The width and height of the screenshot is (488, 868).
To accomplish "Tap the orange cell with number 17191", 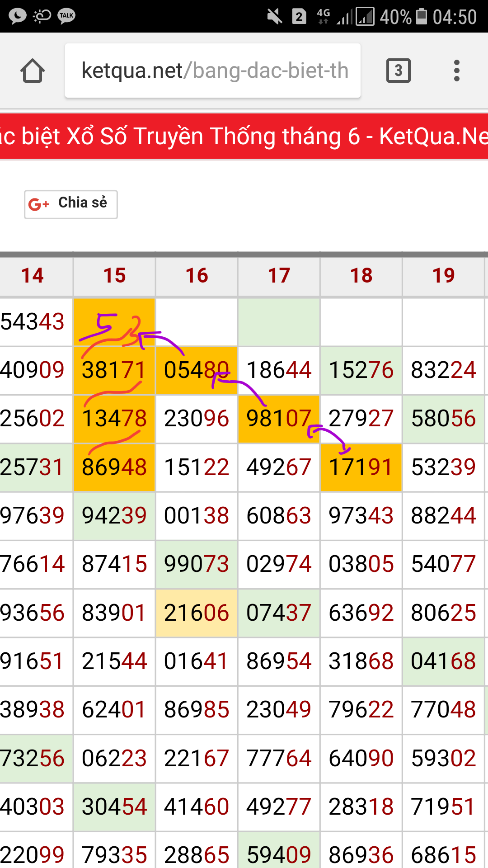I will click(361, 467).
